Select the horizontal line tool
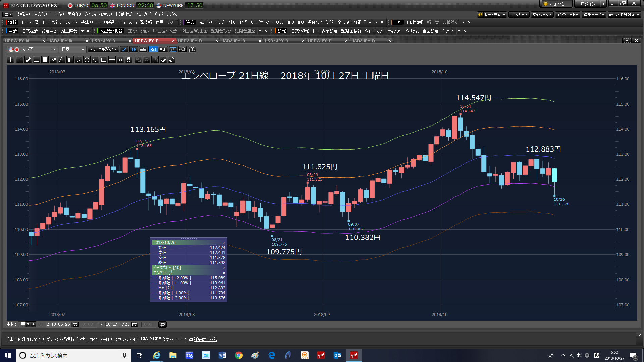644x362 pixels. [x=112, y=60]
